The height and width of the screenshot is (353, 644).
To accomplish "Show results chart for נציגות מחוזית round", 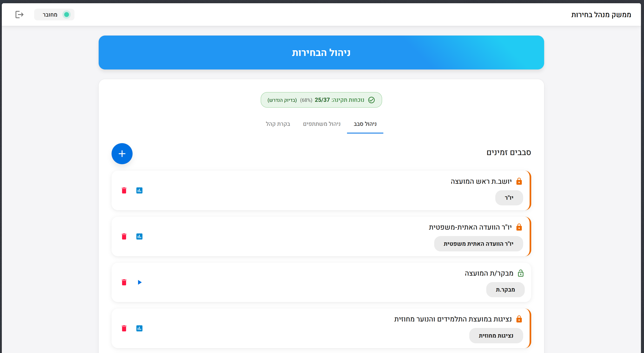I will click(x=139, y=328).
